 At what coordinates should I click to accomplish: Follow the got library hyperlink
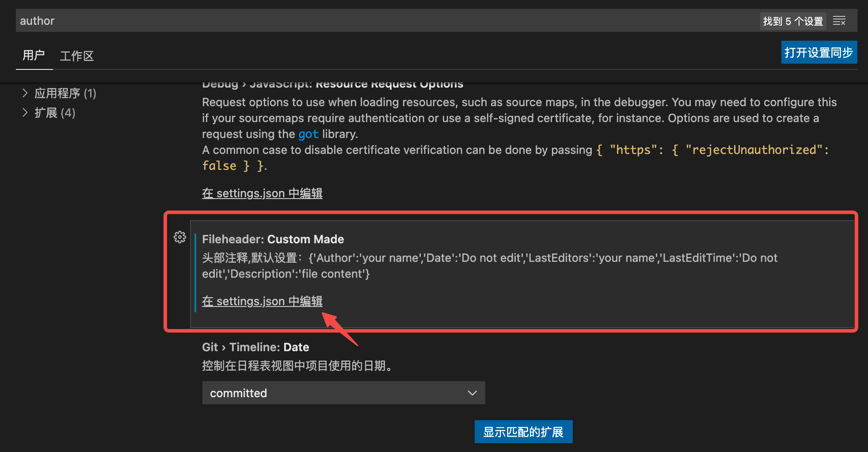click(x=308, y=134)
